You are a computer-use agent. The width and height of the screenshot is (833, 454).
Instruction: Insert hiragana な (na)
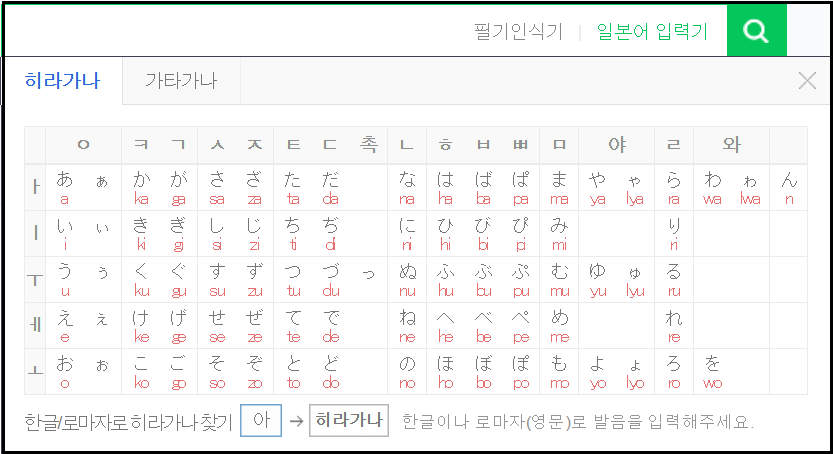pyautogui.click(x=407, y=187)
